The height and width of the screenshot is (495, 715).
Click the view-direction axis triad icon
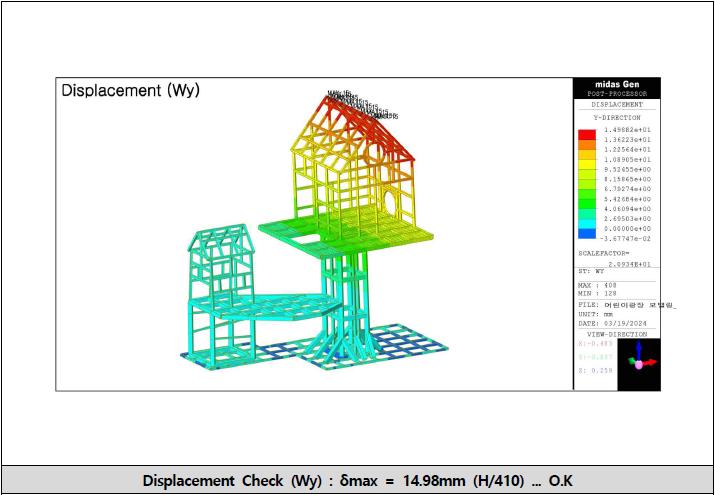639,363
